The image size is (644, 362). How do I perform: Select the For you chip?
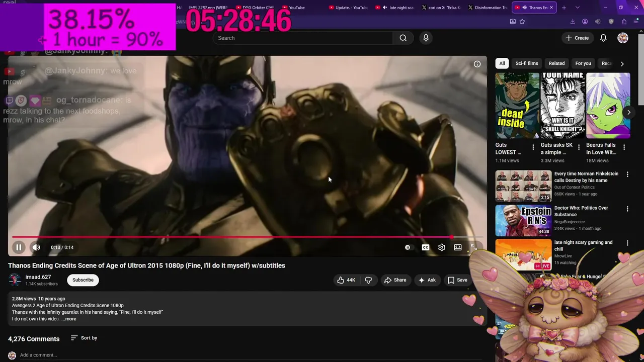(583, 63)
